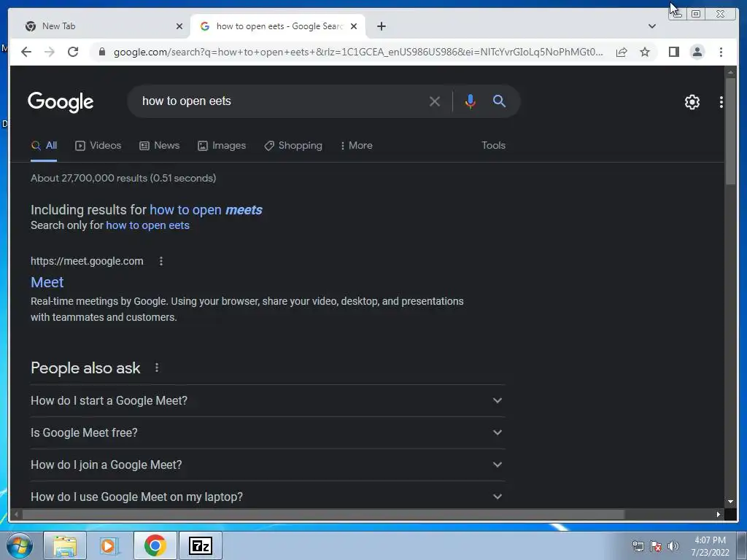
Task: Open Chrome three-dot menu
Action: coord(721,52)
